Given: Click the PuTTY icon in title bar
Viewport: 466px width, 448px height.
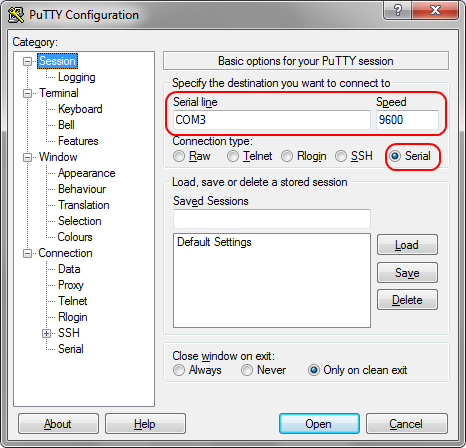Looking at the screenshot, I should coord(16,15).
